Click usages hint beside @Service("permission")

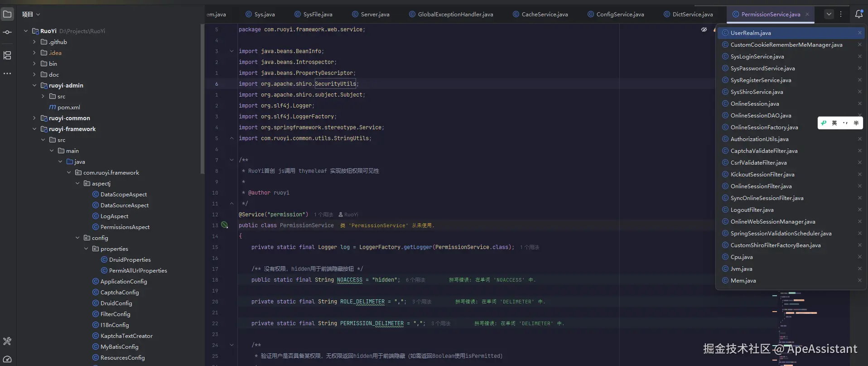click(x=323, y=215)
